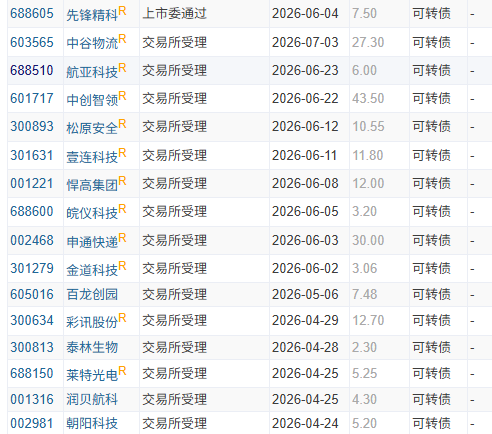The height and width of the screenshot is (434, 492).
Task: Open 先锋精科 stock name link
Action: [x=92, y=15]
